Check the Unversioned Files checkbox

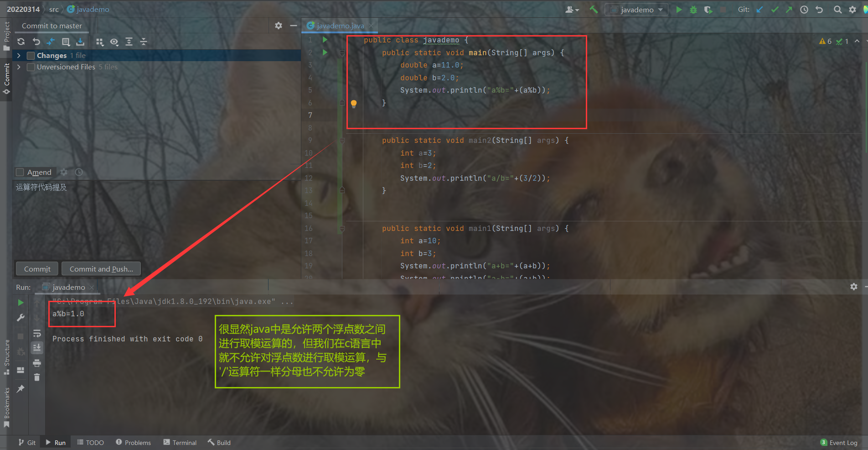coord(31,67)
